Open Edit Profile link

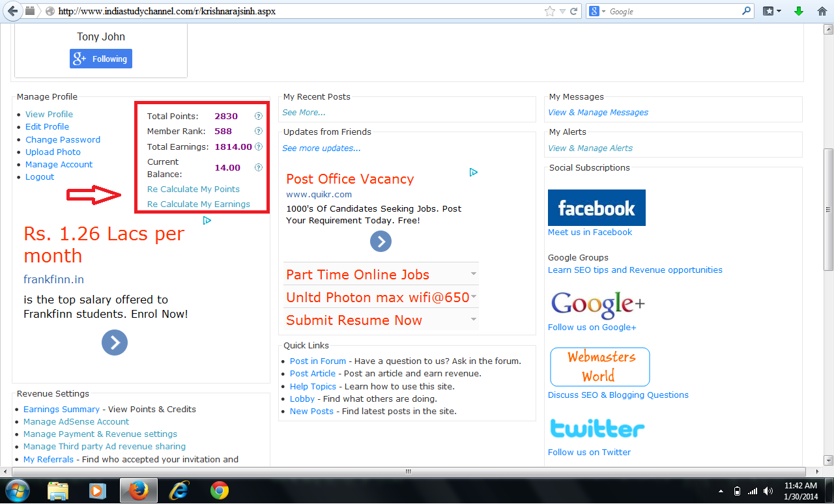(x=47, y=126)
